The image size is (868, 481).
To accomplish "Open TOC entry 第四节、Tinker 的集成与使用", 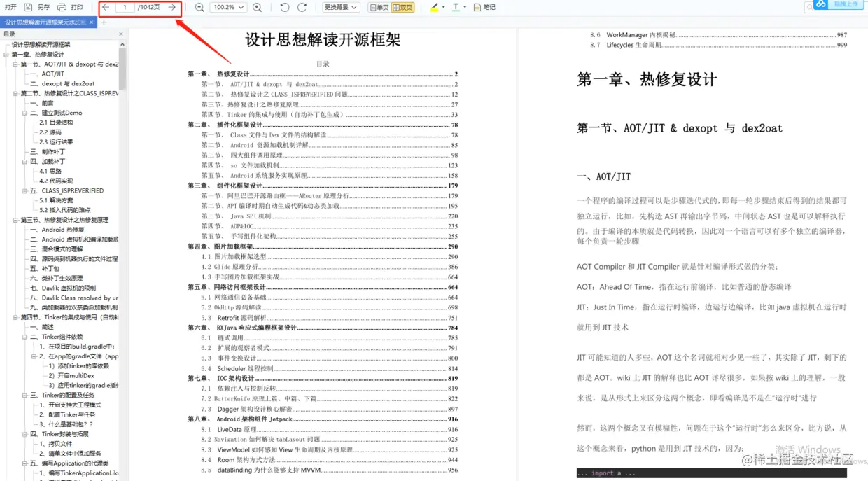I will coord(330,115).
